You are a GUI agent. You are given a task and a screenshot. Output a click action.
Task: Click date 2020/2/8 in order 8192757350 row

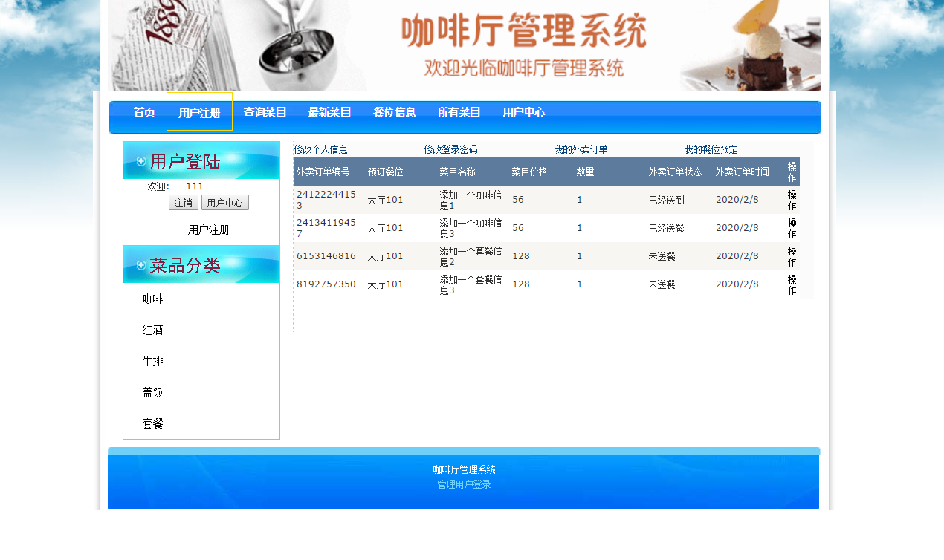[737, 284]
